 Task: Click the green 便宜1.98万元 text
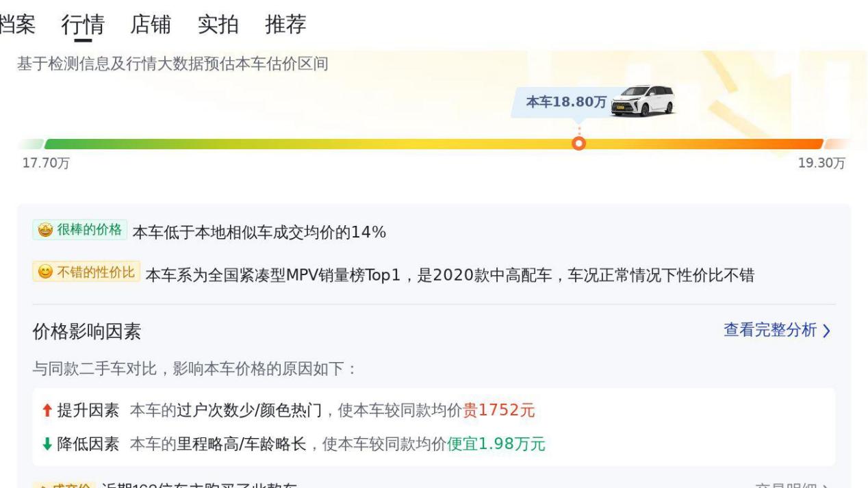(496, 444)
